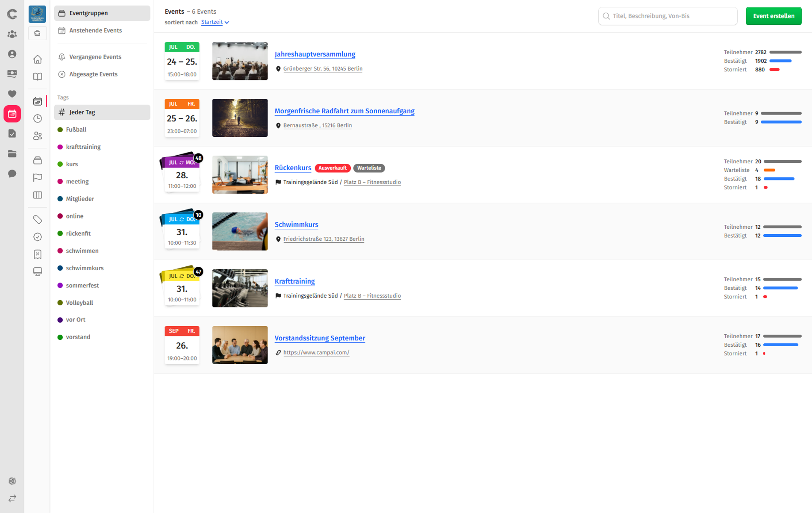Screen dimensions: 812x513
Task: Open the Jahreshauptversammlung event link
Action: (x=315, y=54)
